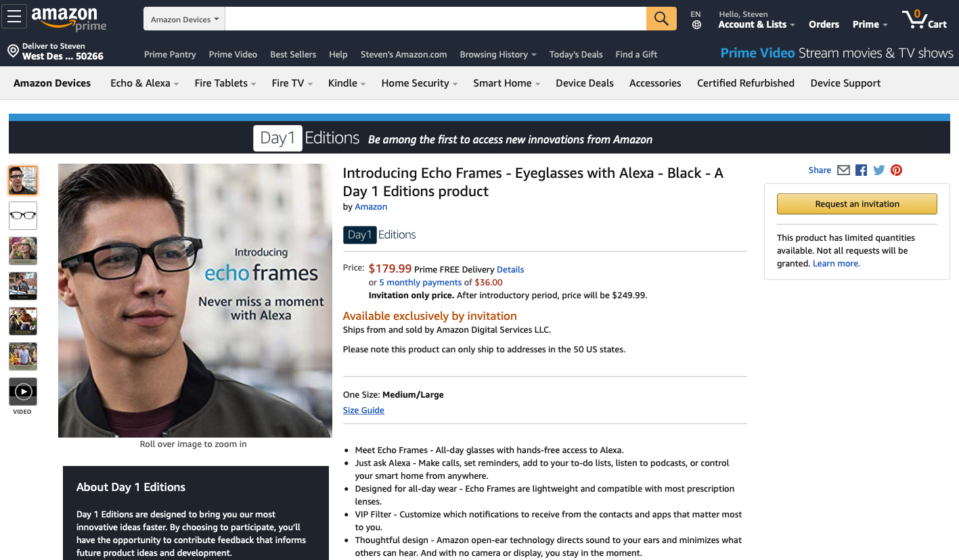Image resolution: width=959 pixels, height=560 pixels.
Task: Open the hamburger navigation menu
Action: pyautogui.click(x=14, y=16)
